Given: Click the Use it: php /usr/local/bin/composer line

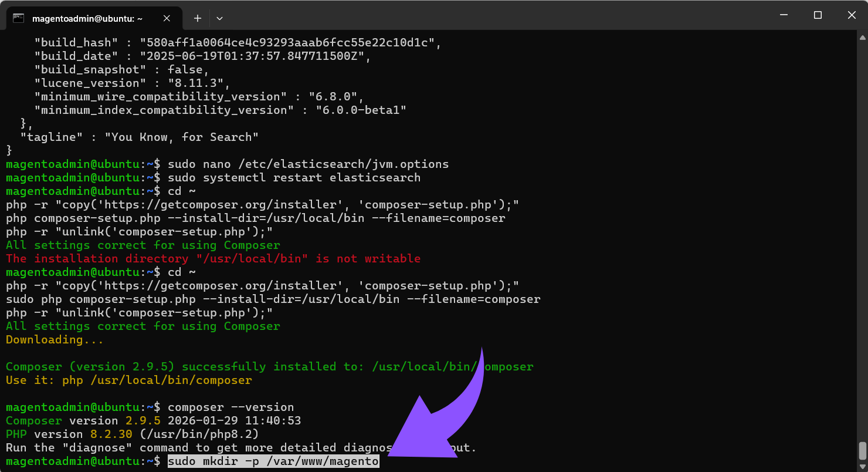Looking at the screenshot, I should pos(129,380).
